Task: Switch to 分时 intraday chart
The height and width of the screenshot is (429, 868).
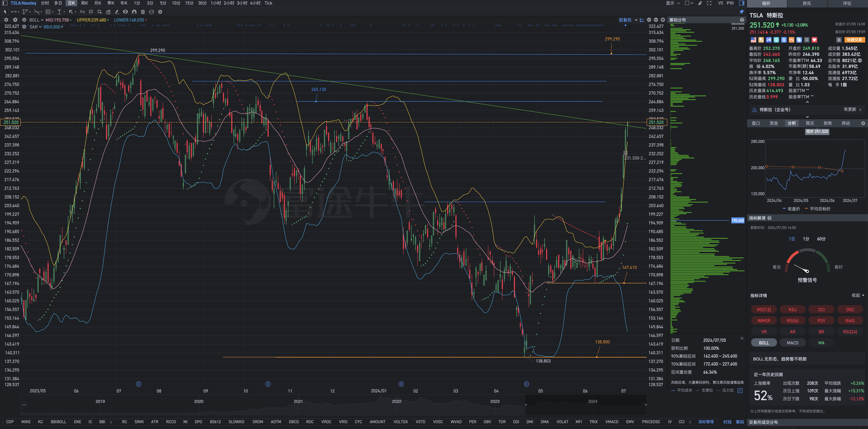Action: (x=45, y=3)
